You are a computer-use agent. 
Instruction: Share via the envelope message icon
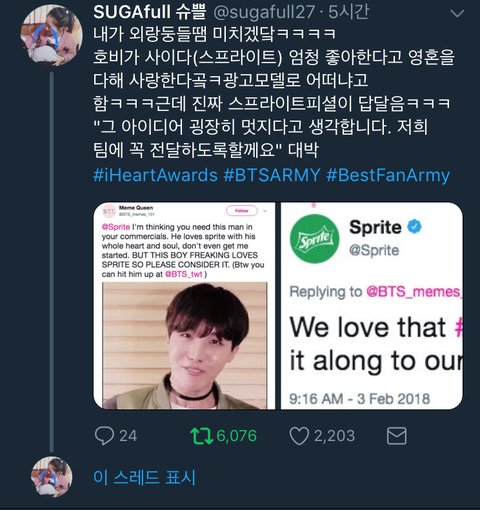(396, 436)
